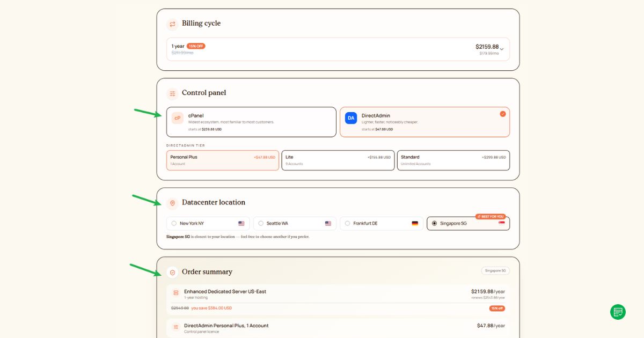Click the 15% off badge in order summary

[x=497, y=308]
